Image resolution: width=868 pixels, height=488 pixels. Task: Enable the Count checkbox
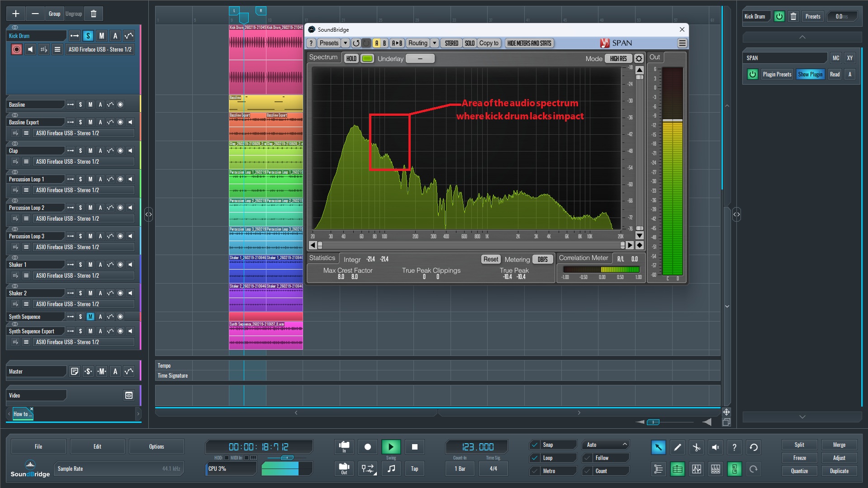[588, 471]
